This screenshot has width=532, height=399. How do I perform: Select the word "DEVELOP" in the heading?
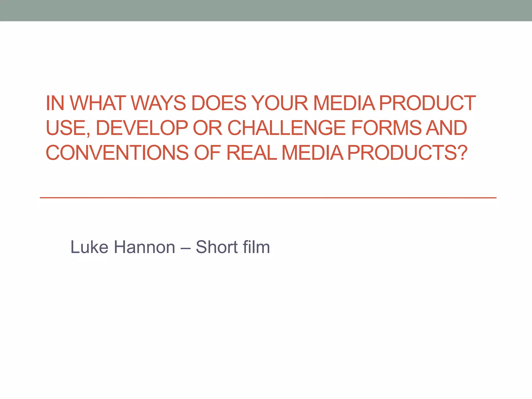click(x=142, y=128)
